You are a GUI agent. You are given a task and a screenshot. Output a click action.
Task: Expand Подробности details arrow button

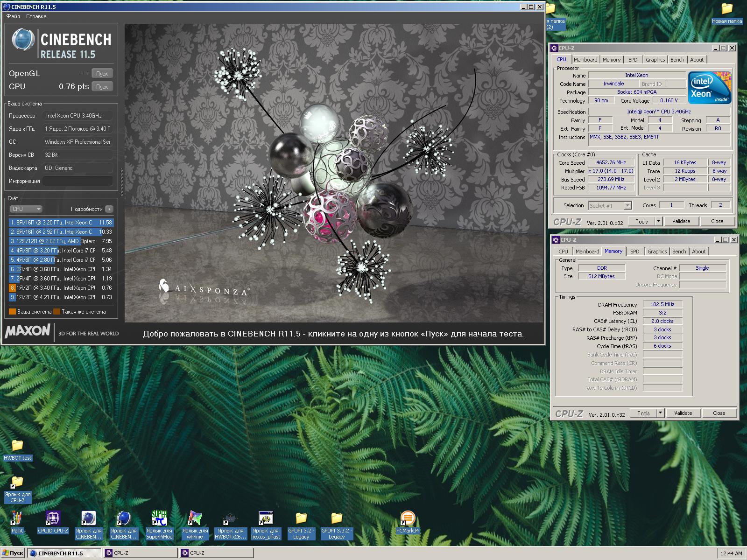109,209
